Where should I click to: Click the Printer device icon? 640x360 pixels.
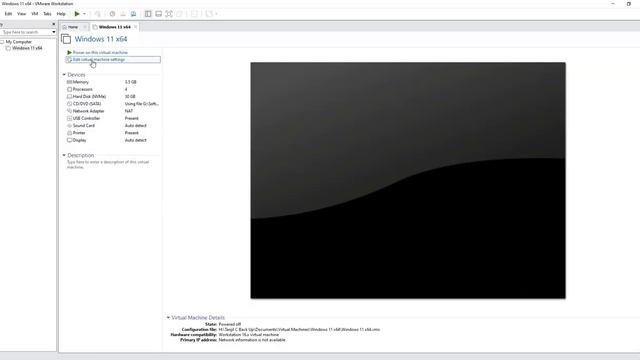pos(69,133)
